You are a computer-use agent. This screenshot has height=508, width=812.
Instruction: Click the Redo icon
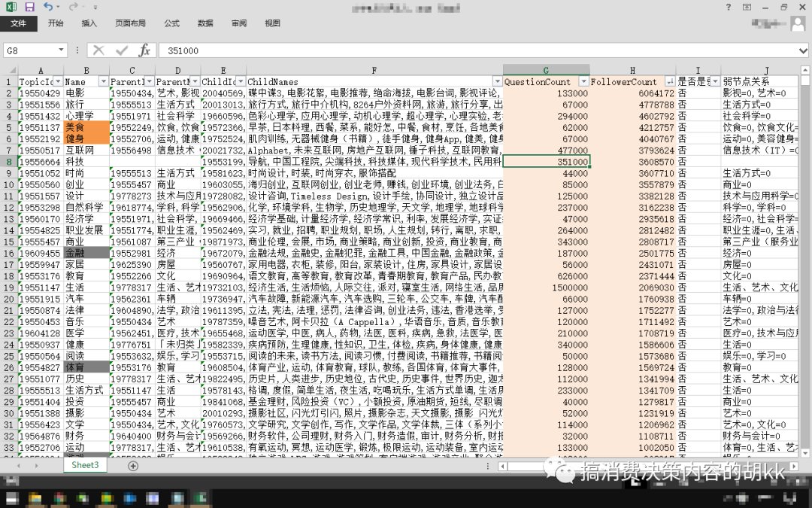[72, 7]
